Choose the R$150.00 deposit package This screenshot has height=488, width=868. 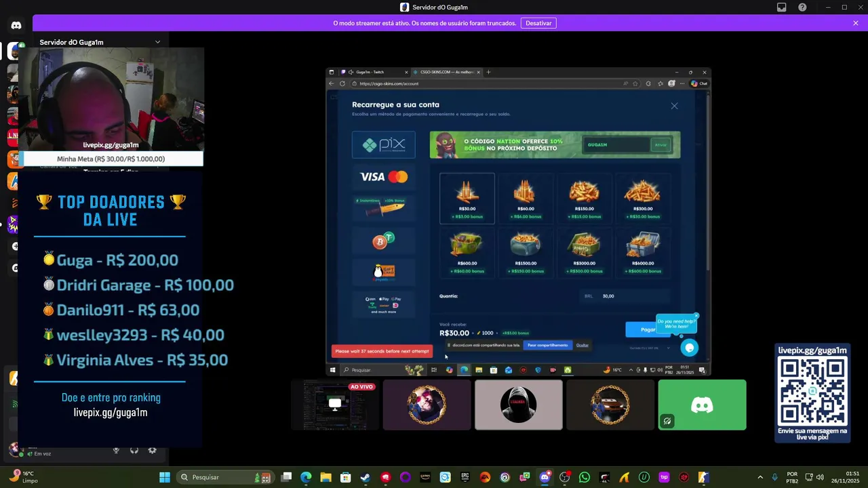584,198
